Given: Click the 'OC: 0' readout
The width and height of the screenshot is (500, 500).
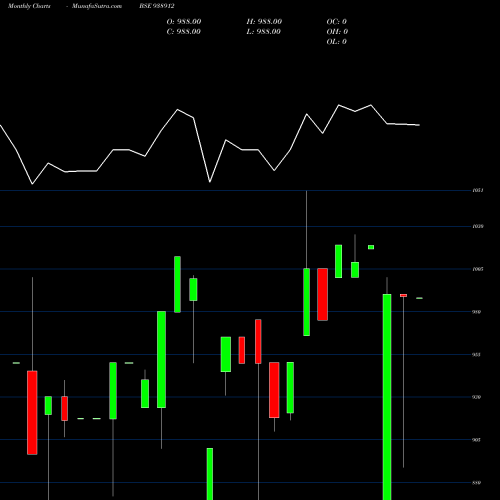Looking at the screenshot, I should click(337, 22).
